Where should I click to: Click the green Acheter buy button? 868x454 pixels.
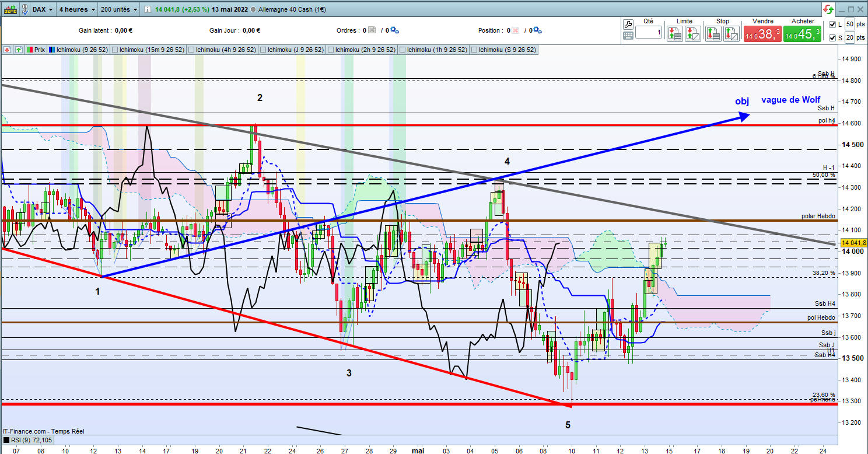803,34
